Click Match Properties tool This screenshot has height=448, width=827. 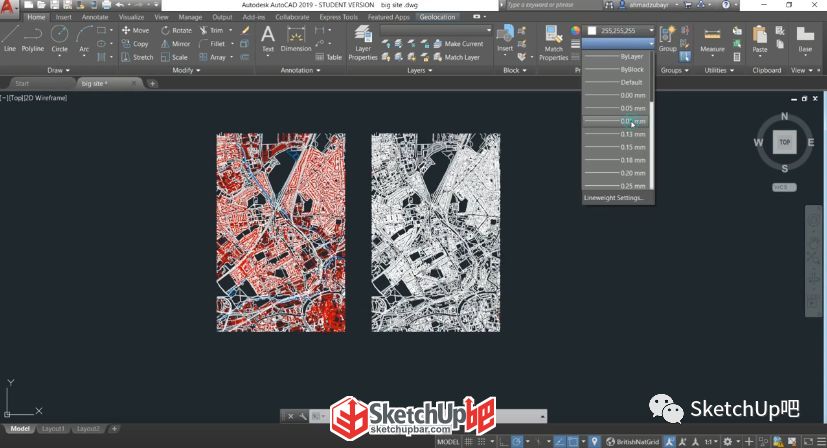pyautogui.click(x=553, y=43)
